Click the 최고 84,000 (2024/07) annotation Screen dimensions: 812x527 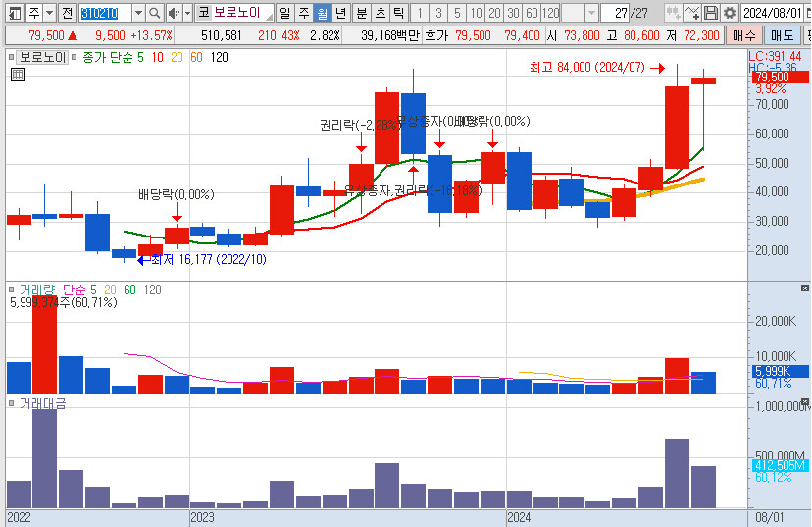click(587, 67)
